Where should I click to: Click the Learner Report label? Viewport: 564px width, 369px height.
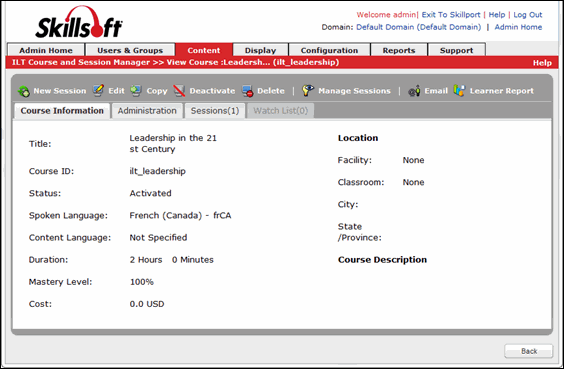click(x=501, y=91)
